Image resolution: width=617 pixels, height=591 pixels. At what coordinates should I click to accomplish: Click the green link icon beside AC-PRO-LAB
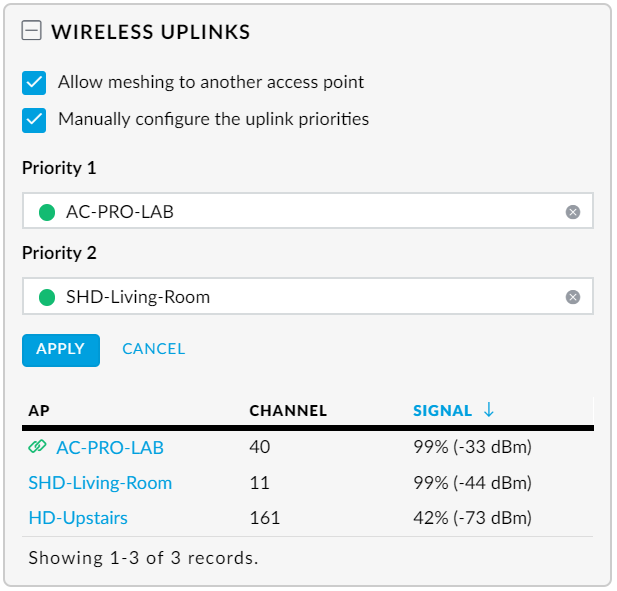[x=38, y=447]
